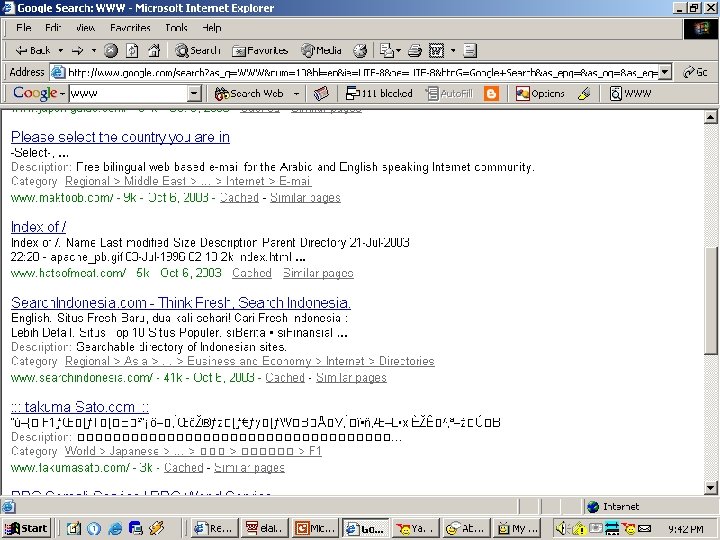The image size is (720, 540).
Task: Open the Tools menu
Action: (176, 28)
